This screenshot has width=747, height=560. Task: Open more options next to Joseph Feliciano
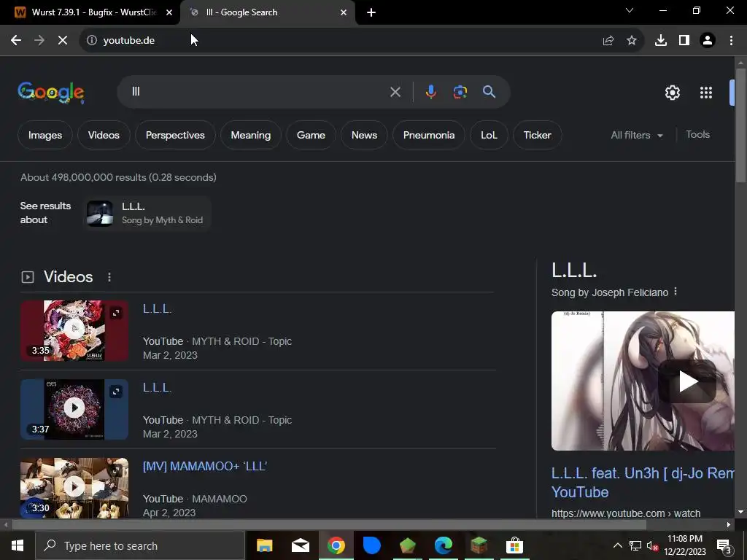point(676,292)
